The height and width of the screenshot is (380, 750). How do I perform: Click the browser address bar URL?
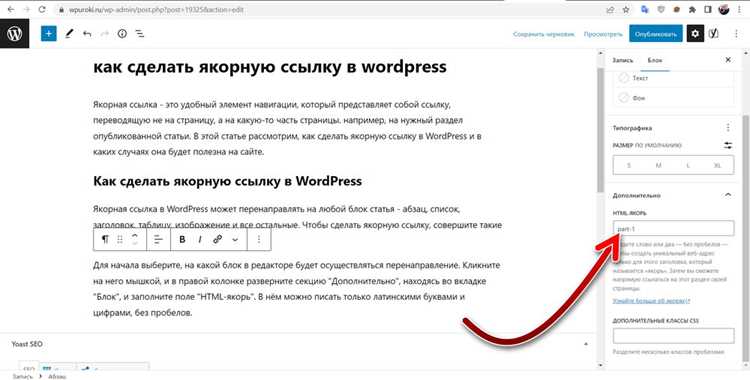click(157, 10)
